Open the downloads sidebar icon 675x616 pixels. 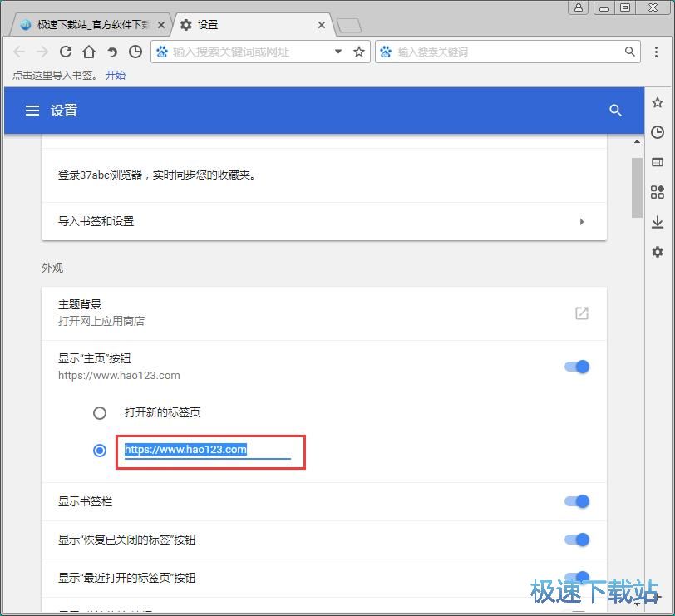658,222
